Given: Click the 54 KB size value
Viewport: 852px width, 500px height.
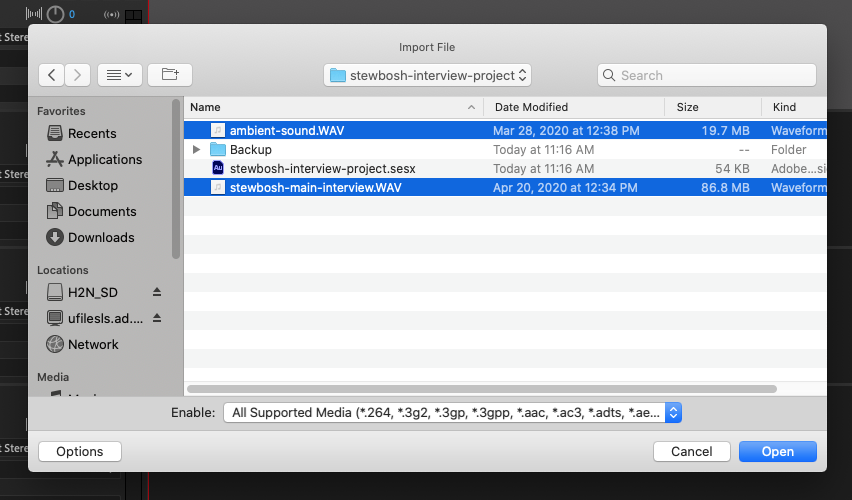Looking at the screenshot, I should click(x=732, y=168).
